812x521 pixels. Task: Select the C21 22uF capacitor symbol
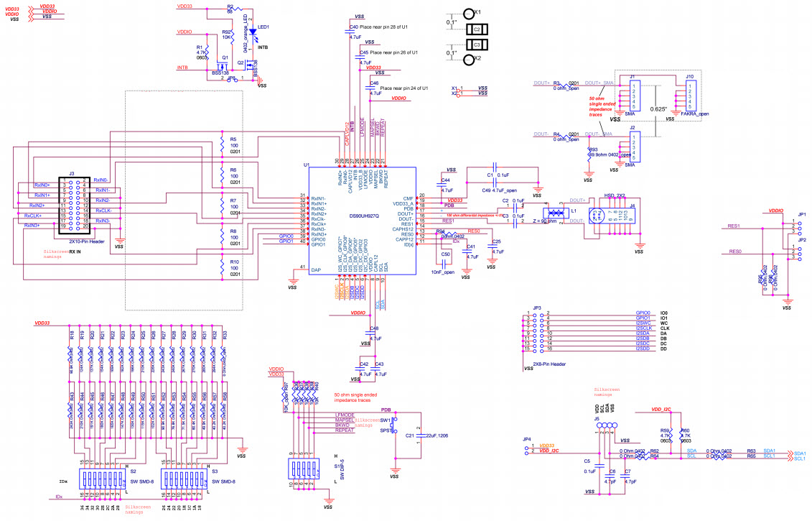[x=413, y=435]
